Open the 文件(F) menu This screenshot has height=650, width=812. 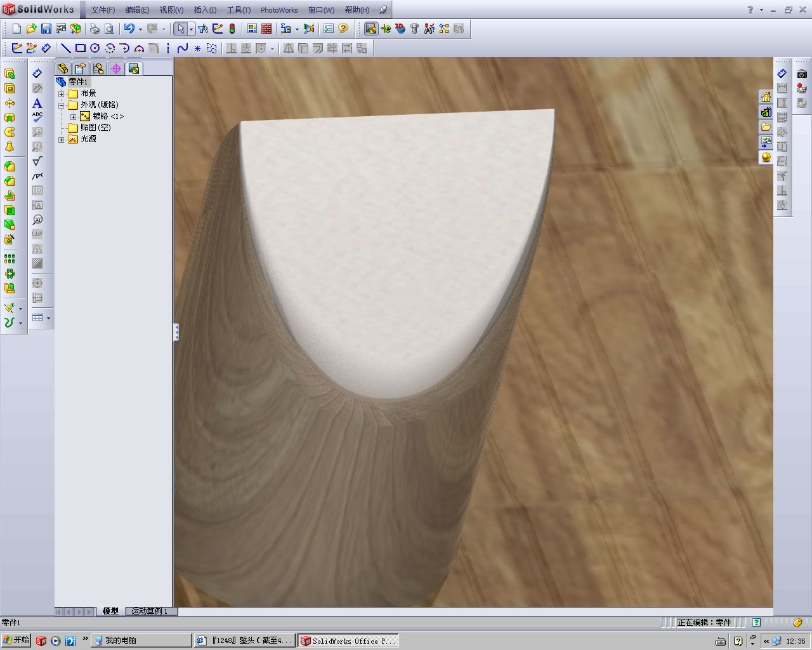(103, 10)
